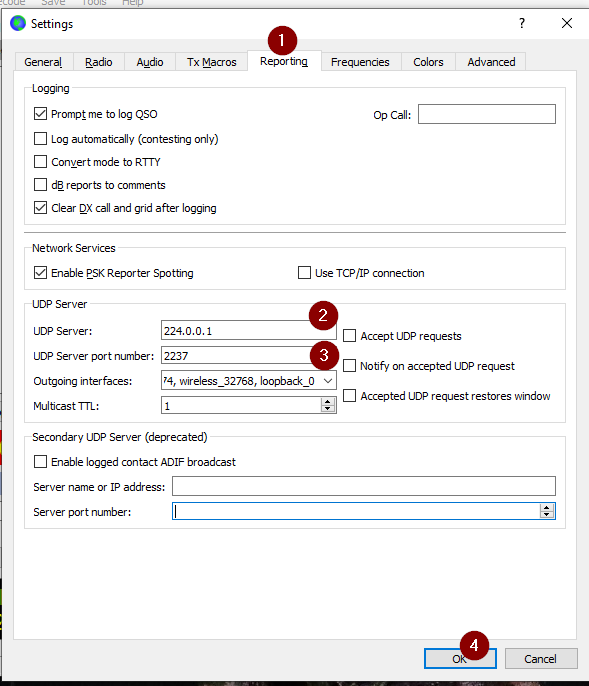
Task: Enable logged contact ADIF broadcast checkbox
Action: pyautogui.click(x=40, y=462)
